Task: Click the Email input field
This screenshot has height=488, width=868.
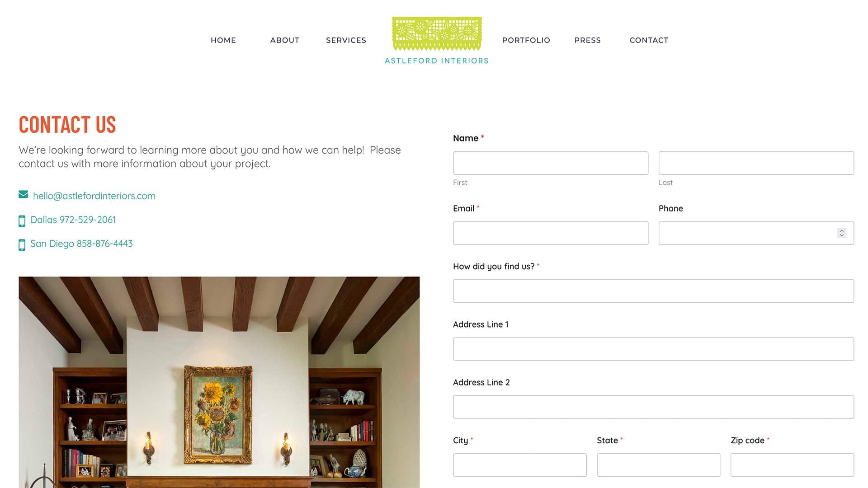Action: [x=551, y=233]
